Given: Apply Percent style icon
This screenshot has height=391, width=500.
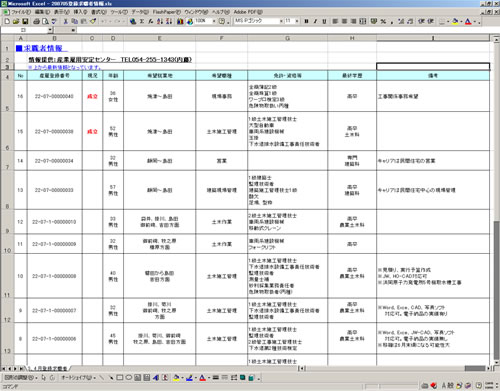Looking at the screenshot, I should pyautogui.click(x=383, y=21).
